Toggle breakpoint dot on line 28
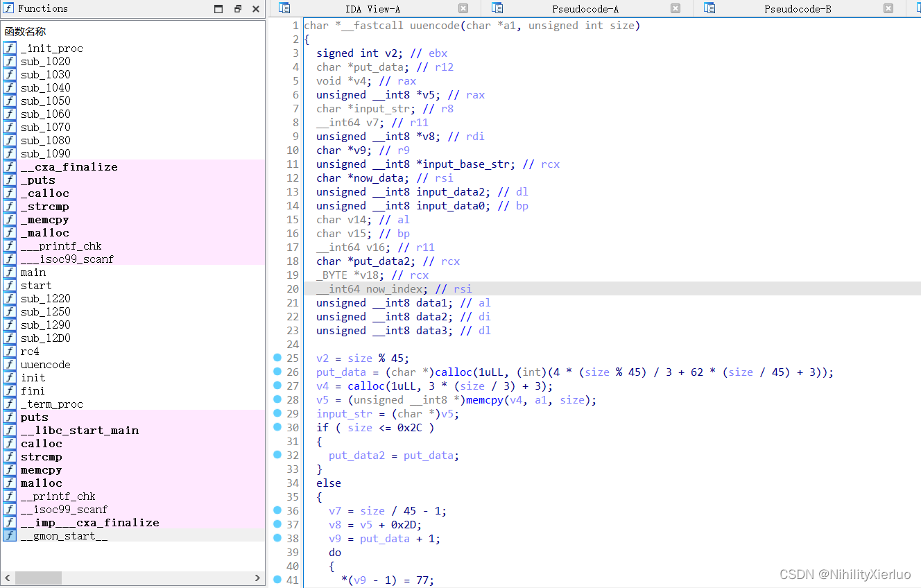This screenshot has width=921, height=588. (x=277, y=399)
